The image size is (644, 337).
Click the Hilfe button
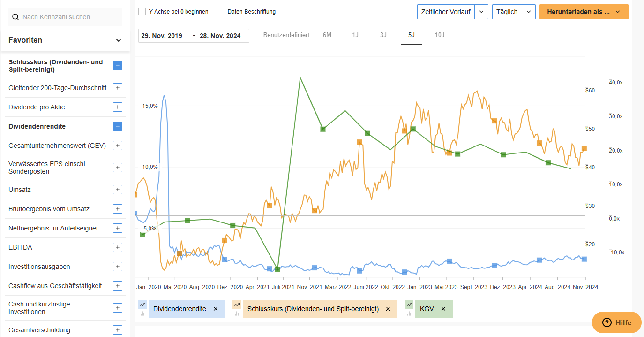pos(616,322)
